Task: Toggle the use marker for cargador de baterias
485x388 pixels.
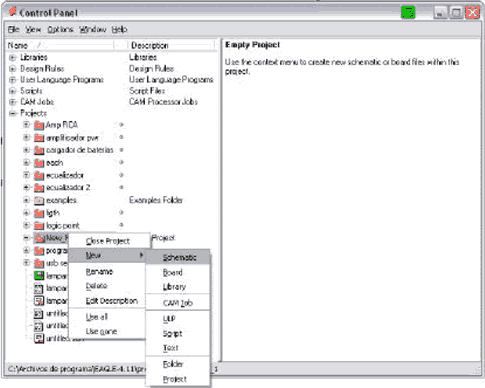Action: click(121, 150)
